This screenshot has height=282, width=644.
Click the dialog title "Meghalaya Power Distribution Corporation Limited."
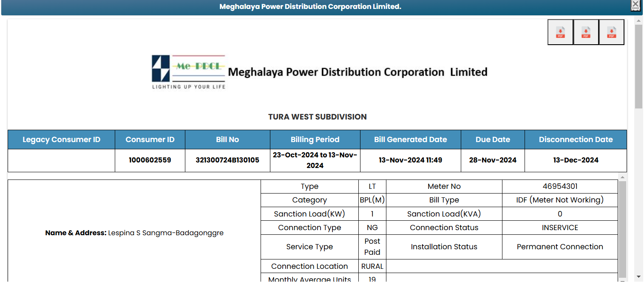pos(310,7)
